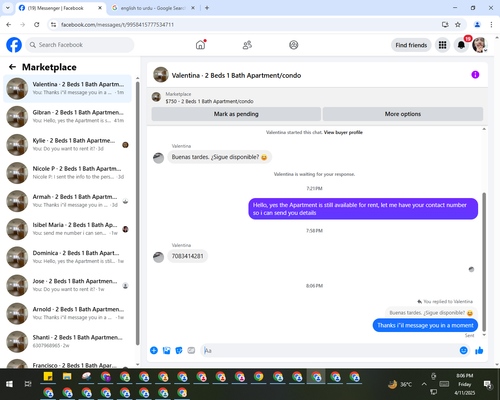Viewport: 500px width, 400px height.
Task: Focus the Search Facebook field
Action: click(x=80, y=45)
